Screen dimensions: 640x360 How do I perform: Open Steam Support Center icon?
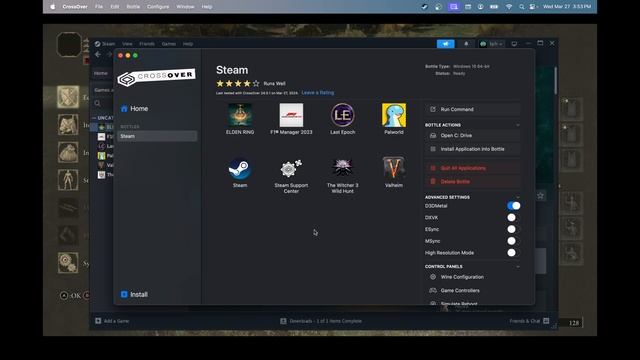pyautogui.click(x=291, y=169)
